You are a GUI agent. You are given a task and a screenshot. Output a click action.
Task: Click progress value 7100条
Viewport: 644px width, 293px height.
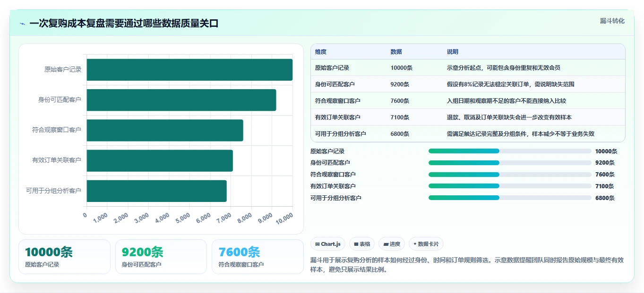point(605,186)
